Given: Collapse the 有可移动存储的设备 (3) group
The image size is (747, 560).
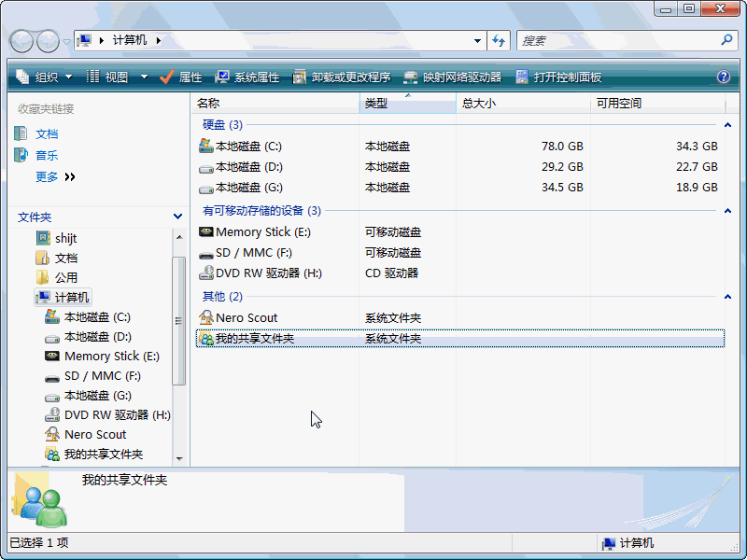Looking at the screenshot, I should click(x=727, y=211).
